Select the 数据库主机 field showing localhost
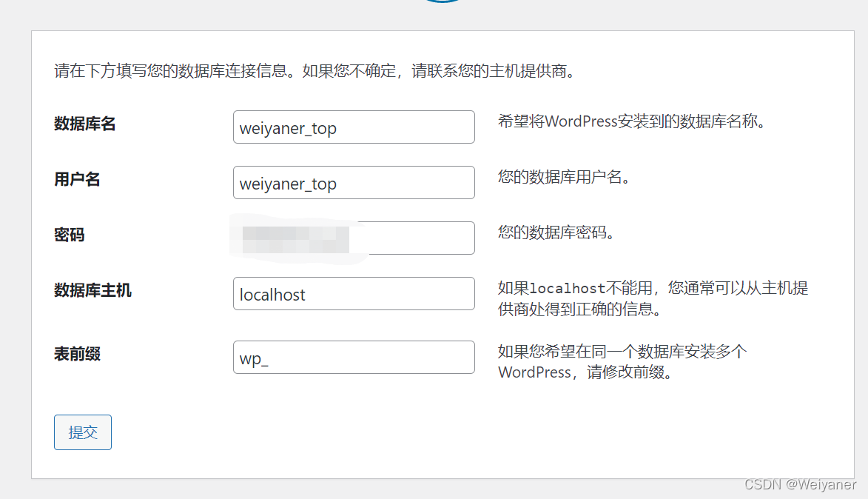Screen dimensions: 868x499 (354, 293)
